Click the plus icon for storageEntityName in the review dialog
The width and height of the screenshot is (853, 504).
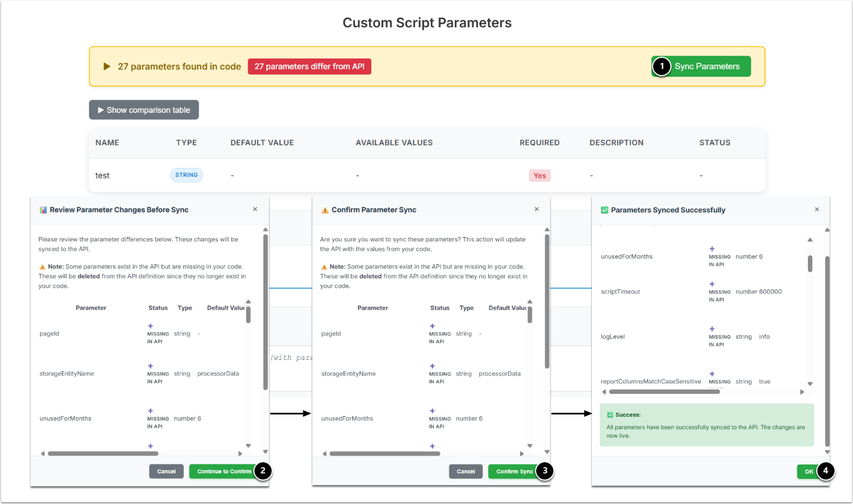point(150,366)
